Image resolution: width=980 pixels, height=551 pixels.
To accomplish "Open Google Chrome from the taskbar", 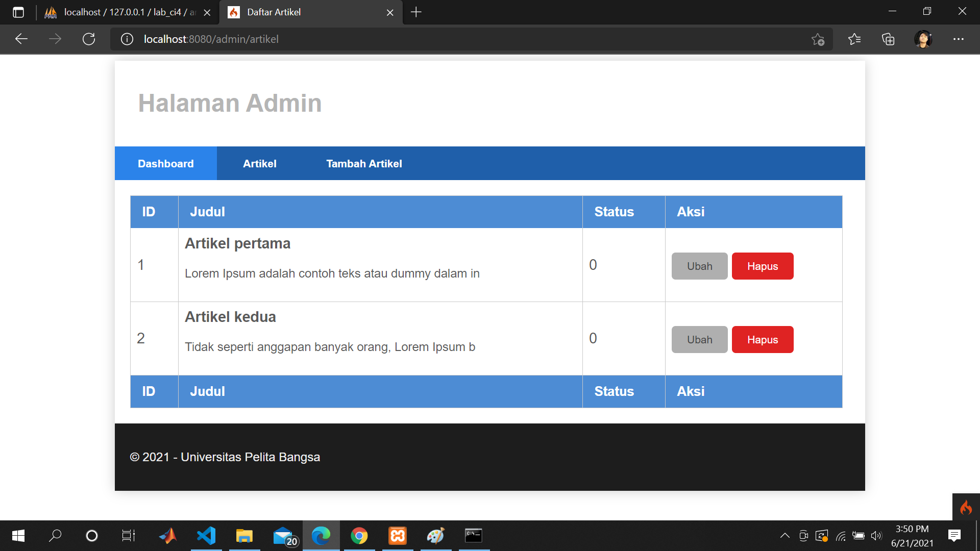I will click(359, 536).
